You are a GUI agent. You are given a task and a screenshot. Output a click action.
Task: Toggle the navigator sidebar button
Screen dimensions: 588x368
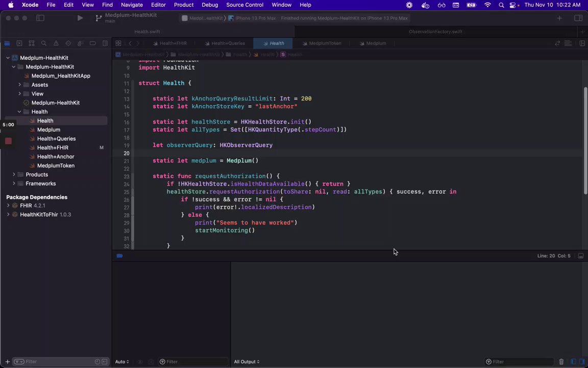[x=40, y=18]
